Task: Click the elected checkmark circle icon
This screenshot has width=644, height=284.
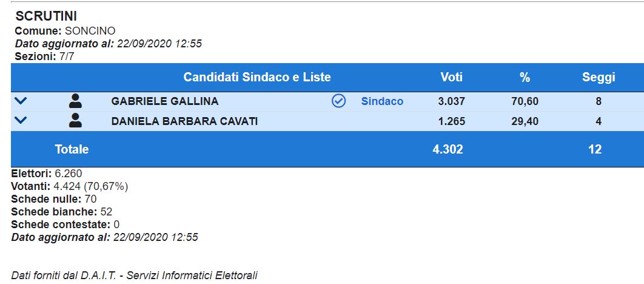Action: (338, 101)
